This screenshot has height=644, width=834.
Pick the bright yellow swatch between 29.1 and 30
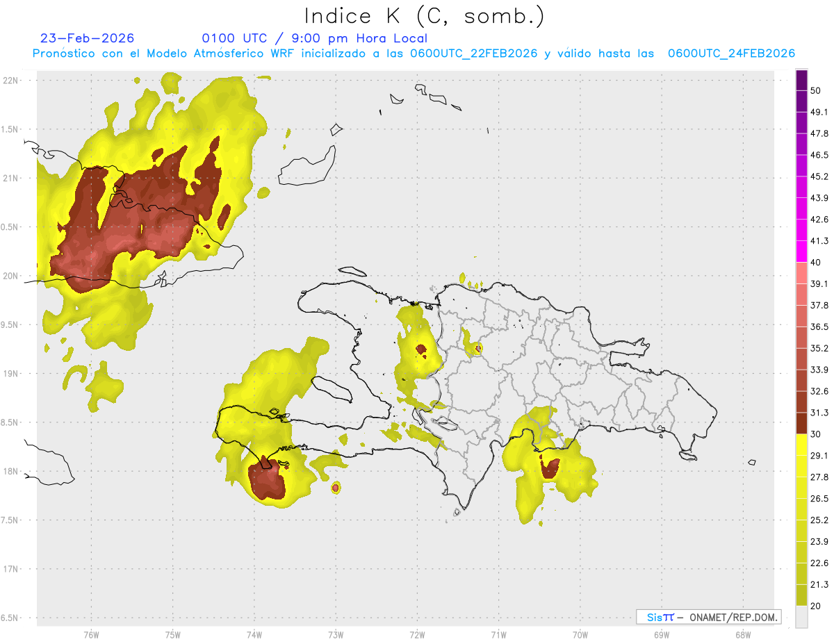pyautogui.click(x=801, y=445)
